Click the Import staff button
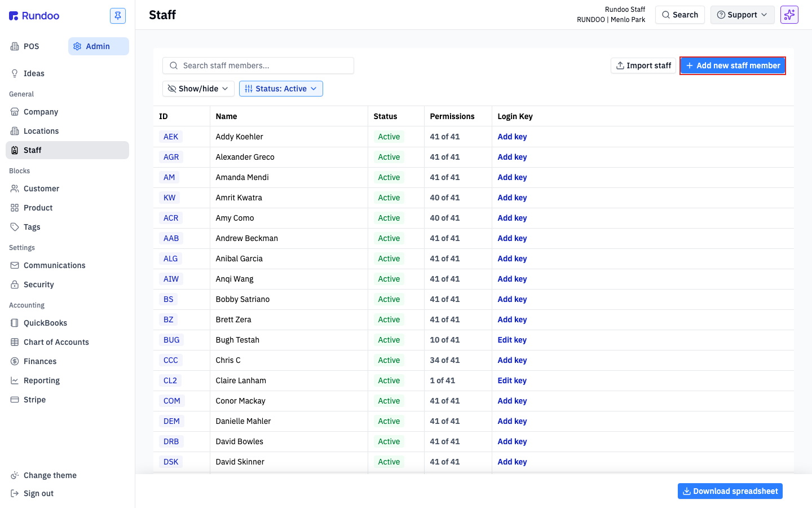The image size is (812, 508). (x=643, y=65)
